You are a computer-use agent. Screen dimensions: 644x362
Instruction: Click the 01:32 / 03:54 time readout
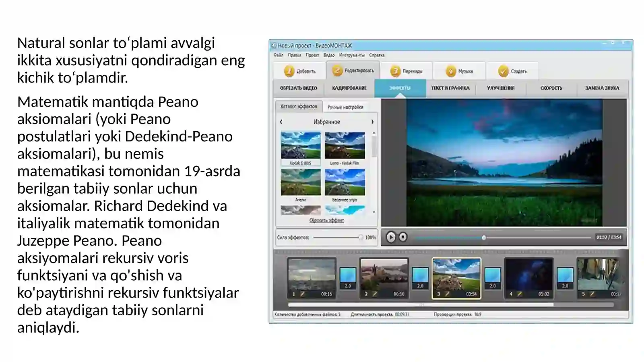tap(609, 237)
